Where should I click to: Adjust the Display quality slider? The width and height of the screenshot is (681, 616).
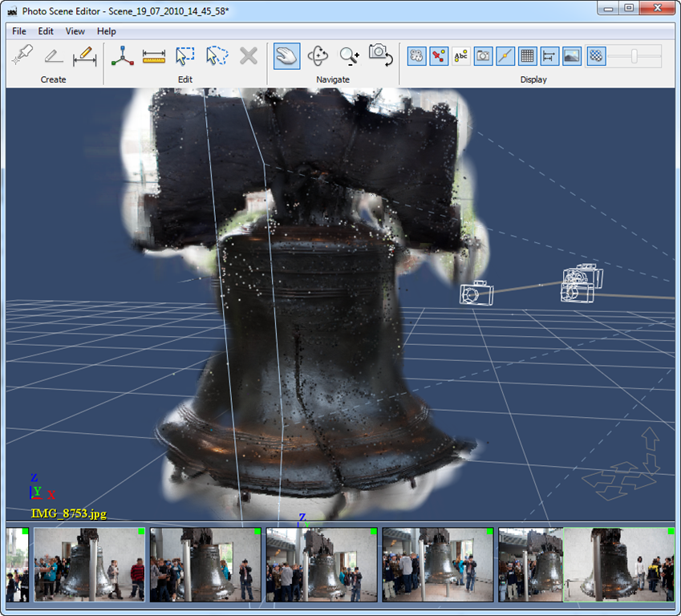[634, 56]
